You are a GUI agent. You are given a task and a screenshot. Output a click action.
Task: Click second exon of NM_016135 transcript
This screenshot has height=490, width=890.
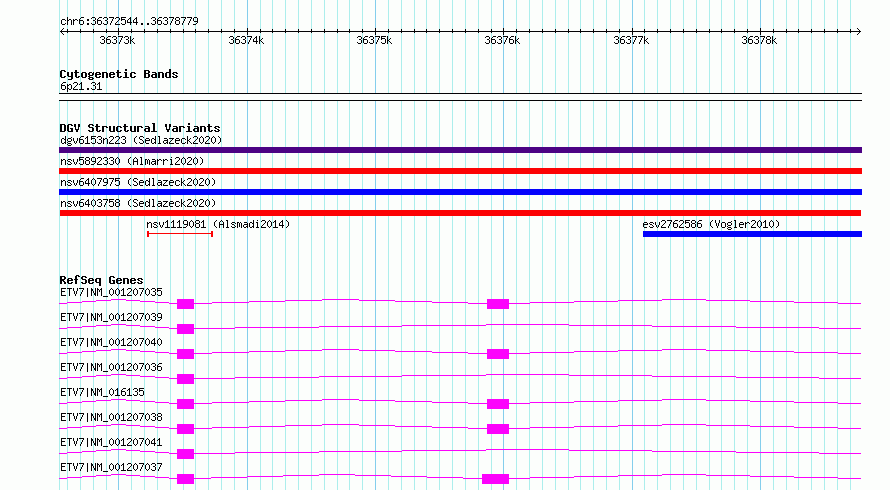point(498,404)
